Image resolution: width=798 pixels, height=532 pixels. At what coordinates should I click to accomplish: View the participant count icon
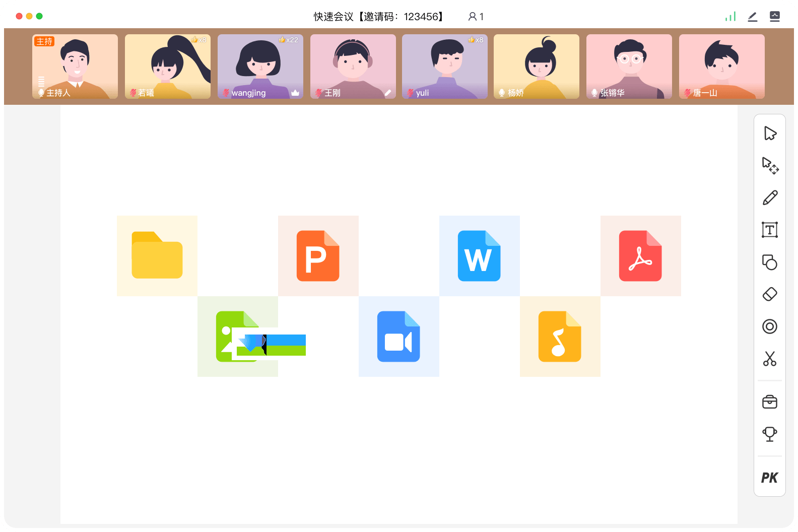tap(472, 17)
